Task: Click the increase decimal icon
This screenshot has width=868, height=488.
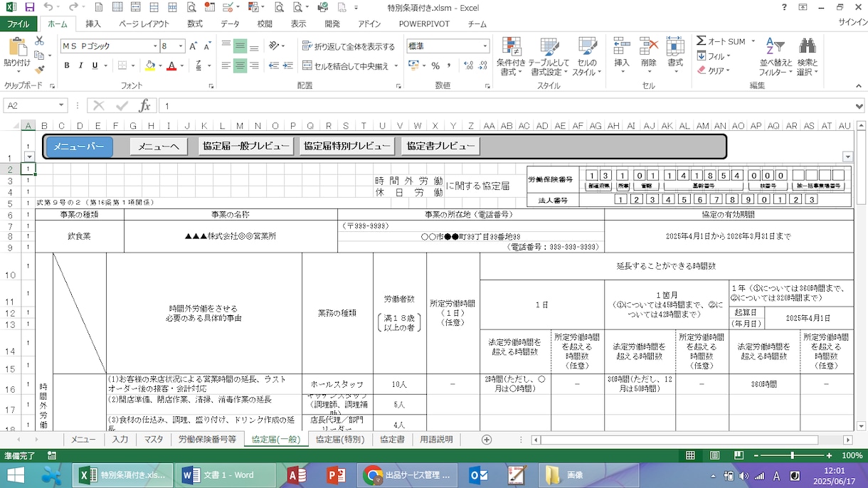Action: click(x=467, y=66)
